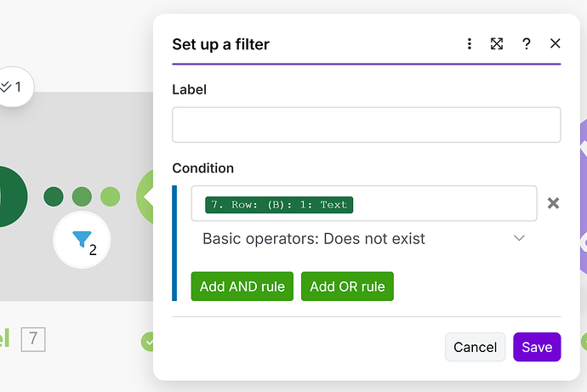
Task: Select the dark green module circle
Action: 9,196
